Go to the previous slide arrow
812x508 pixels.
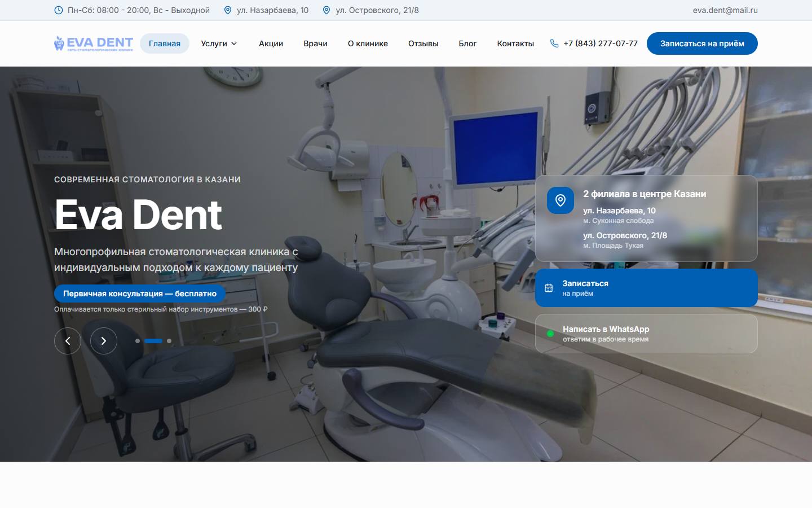(x=68, y=341)
